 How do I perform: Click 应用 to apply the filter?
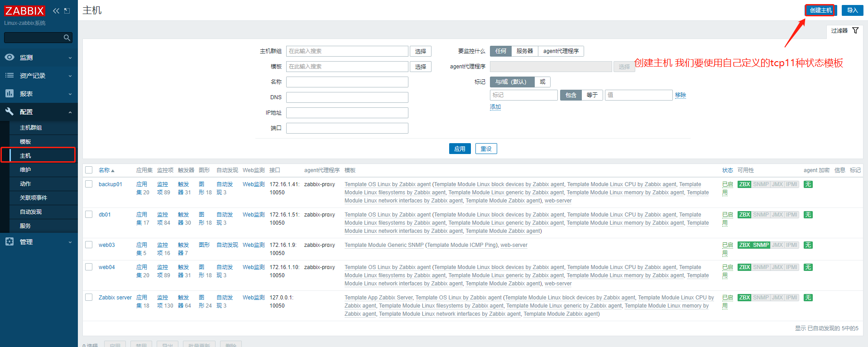pos(460,149)
